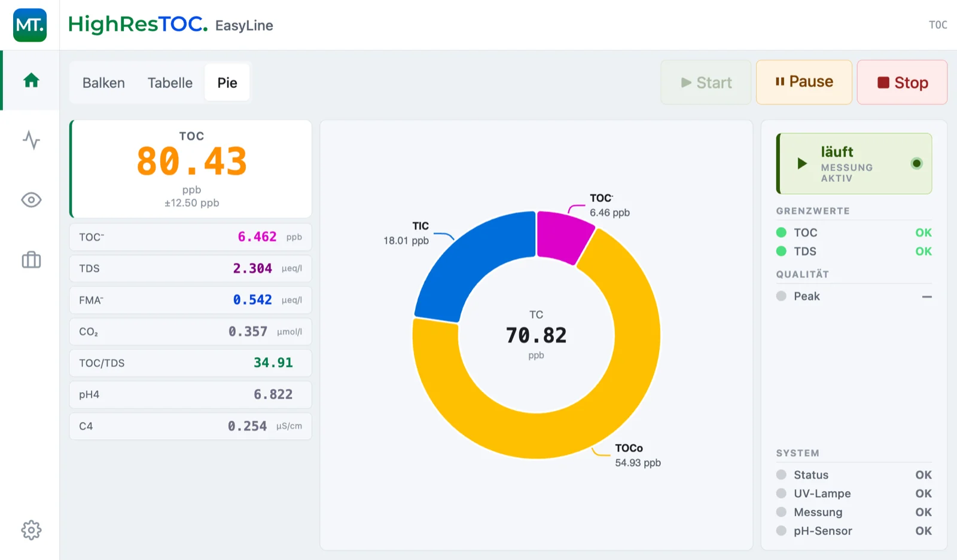Select the C4 0.254 µS/cm row
This screenshot has width=957, height=560.
click(x=191, y=426)
